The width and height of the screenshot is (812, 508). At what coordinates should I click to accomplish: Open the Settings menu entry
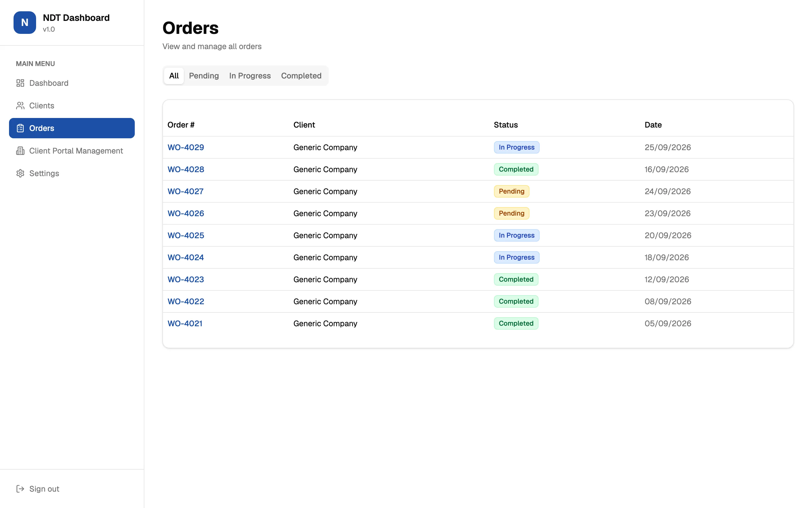tap(72, 173)
